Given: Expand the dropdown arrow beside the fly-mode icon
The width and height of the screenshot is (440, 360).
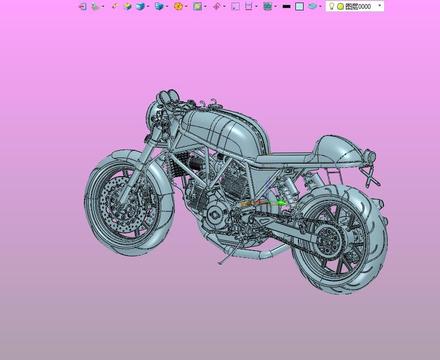Looking at the screenshot, I should (103, 6).
